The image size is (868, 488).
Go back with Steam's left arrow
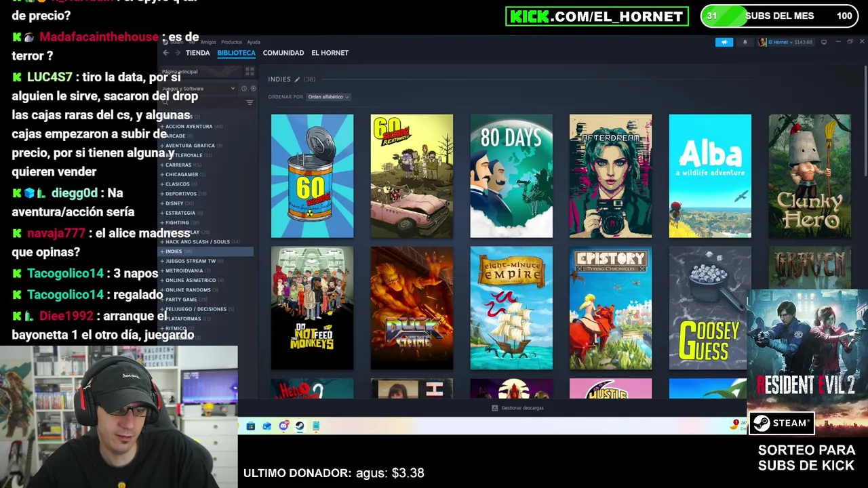coord(165,53)
